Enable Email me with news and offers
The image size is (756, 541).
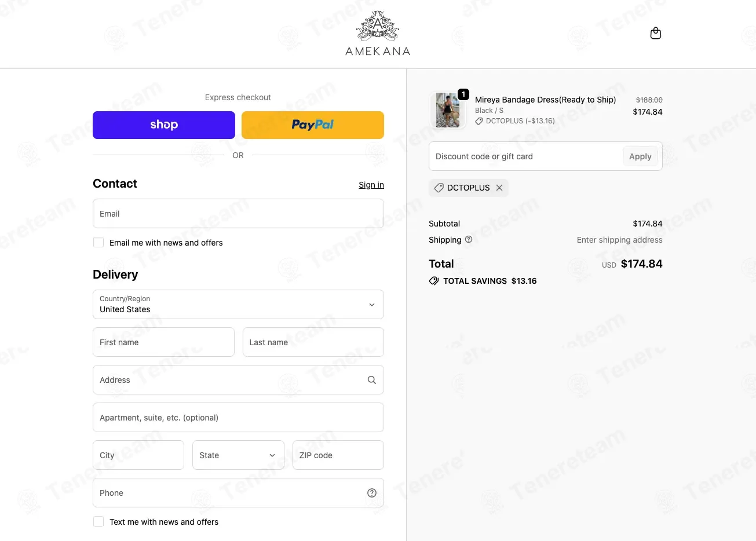point(98,242)
